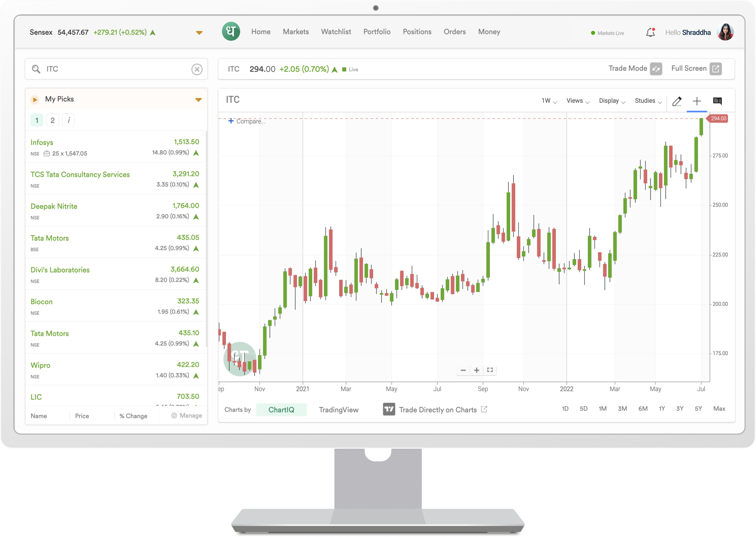Open the notifications bell
756x537 pixels.
pyautogui.click(x=650, y=32)
